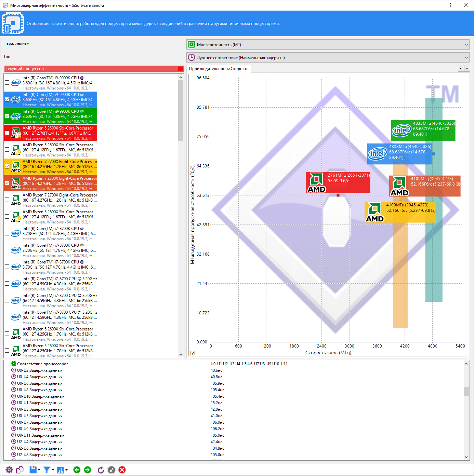Check the uncolored Ryzen 7 2700X checkbox
Viewport: 474px width, 476px height.
[x=7, y=200]
